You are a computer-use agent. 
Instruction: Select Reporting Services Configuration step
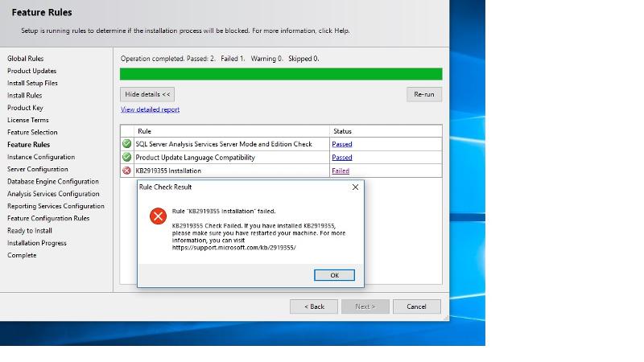point(56,207)
